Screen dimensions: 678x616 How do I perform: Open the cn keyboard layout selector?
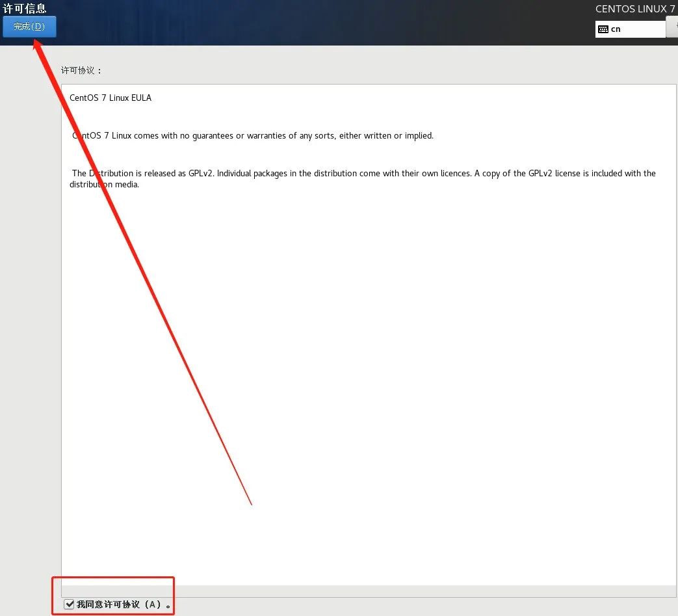(x=630, y=29)
